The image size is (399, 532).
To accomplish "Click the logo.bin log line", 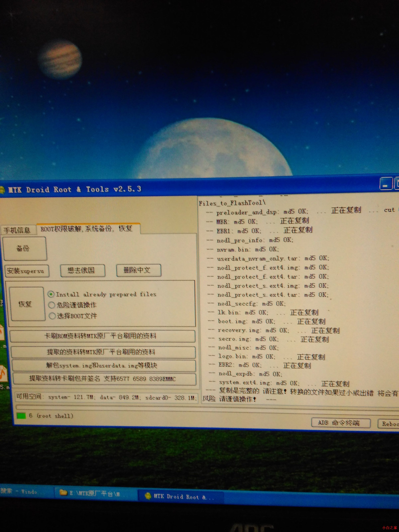I will point(267,357).
